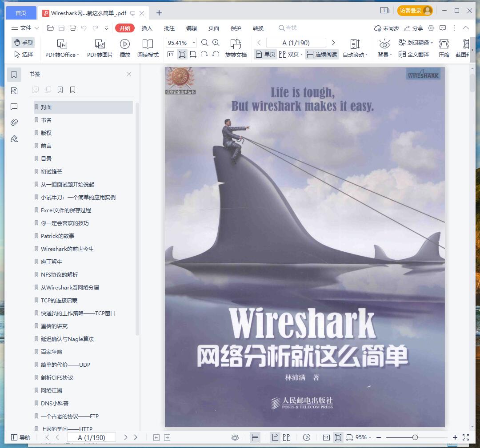Viewport: 480px width, 448px height.
Task: Zoom in with the plus magnifier
Action: tap(216, 43)
